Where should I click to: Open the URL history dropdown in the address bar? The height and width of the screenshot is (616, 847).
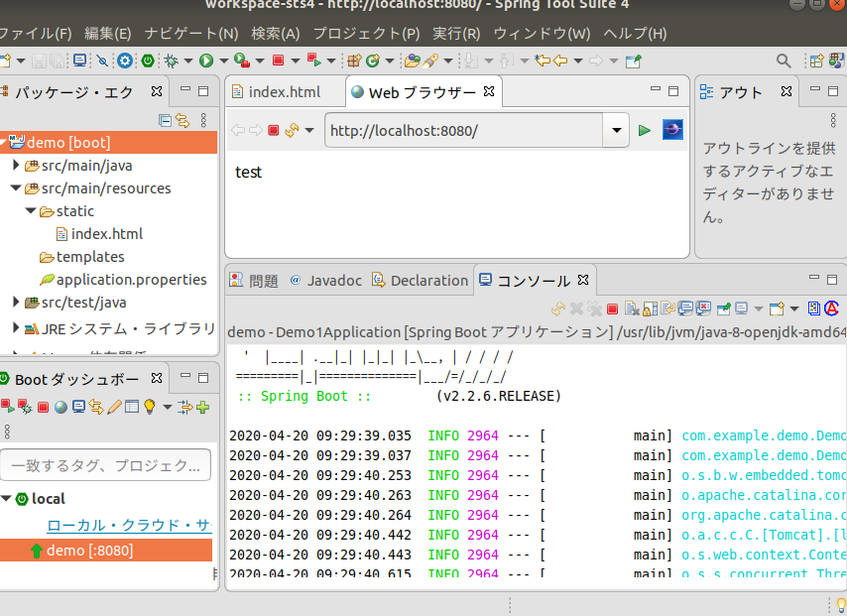(616, 130)
